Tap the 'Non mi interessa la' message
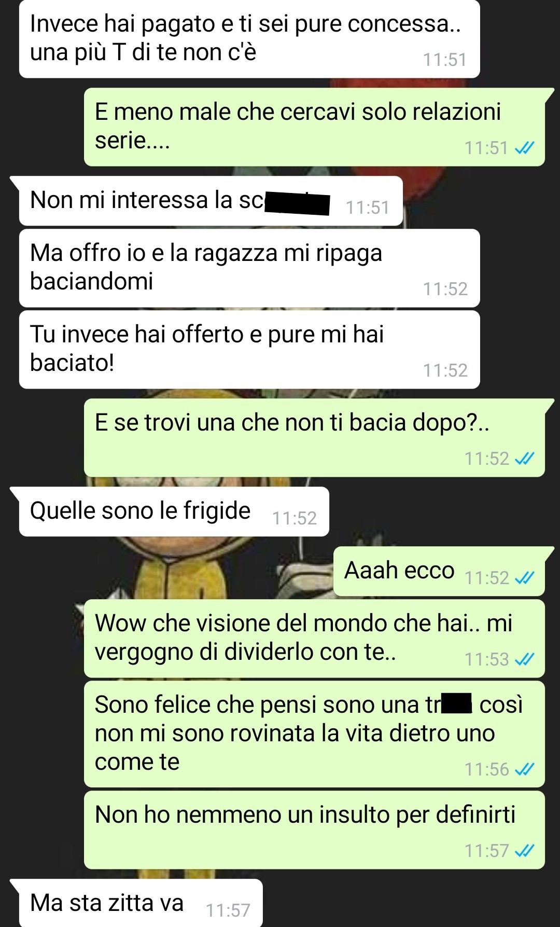The image size is (560, 927). point(211,201)
